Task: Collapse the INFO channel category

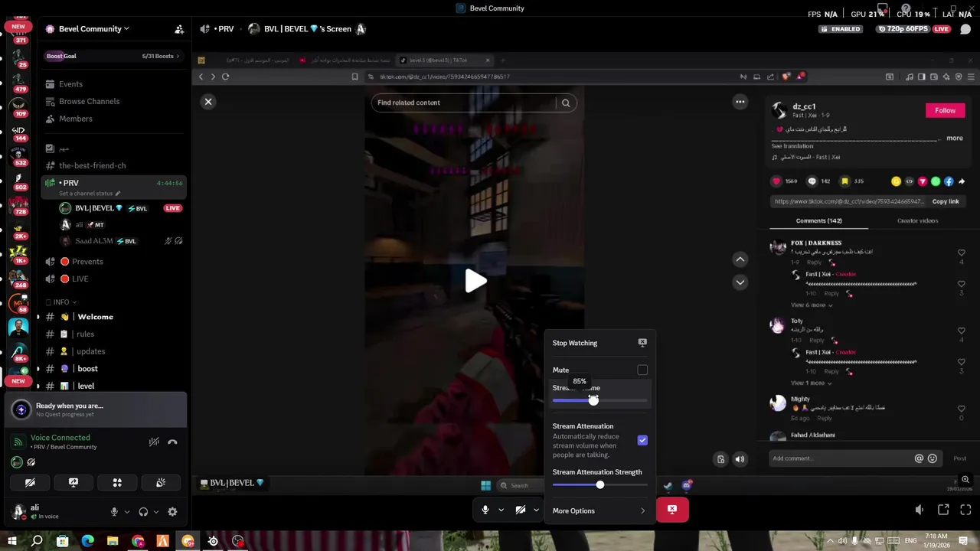Action: (x=61, y=302)
